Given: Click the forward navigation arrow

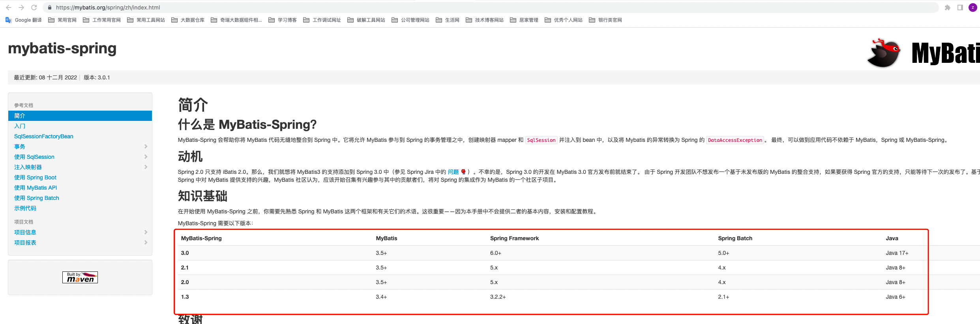Looking at the screenshot, I should [x=21, y=8].
